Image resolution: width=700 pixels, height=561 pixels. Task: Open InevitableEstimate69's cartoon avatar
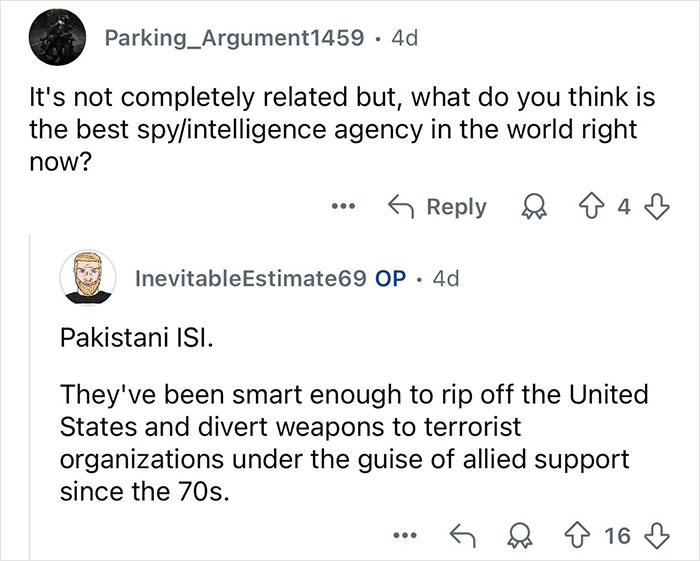pos(87,278)
